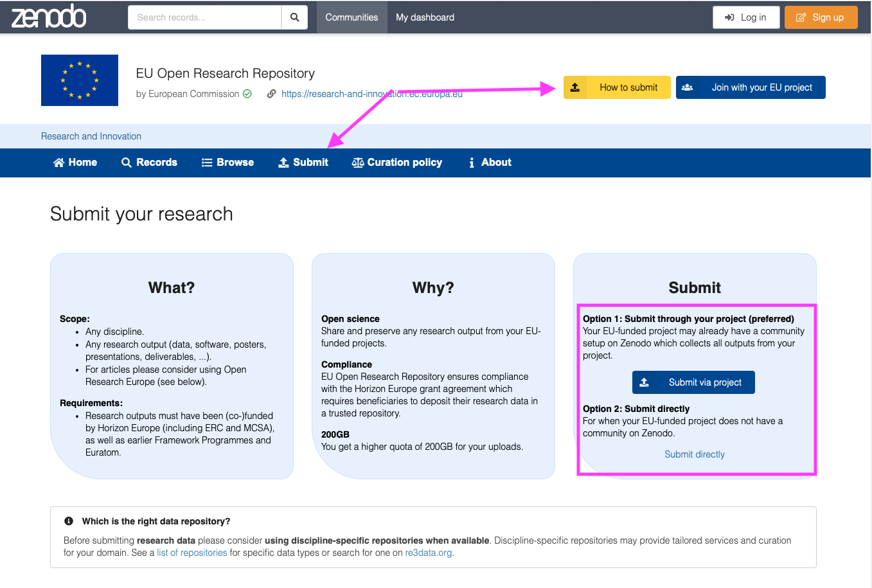Click the Scope: label
The height and width of the screenshot is (588, 872).
75,319
